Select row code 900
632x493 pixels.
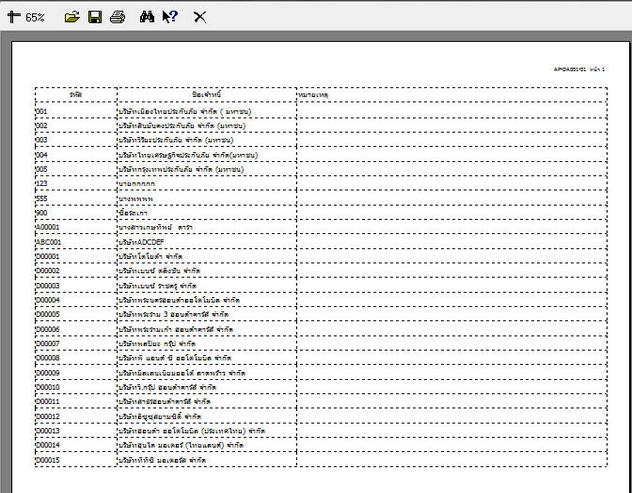tap(42, 213)
